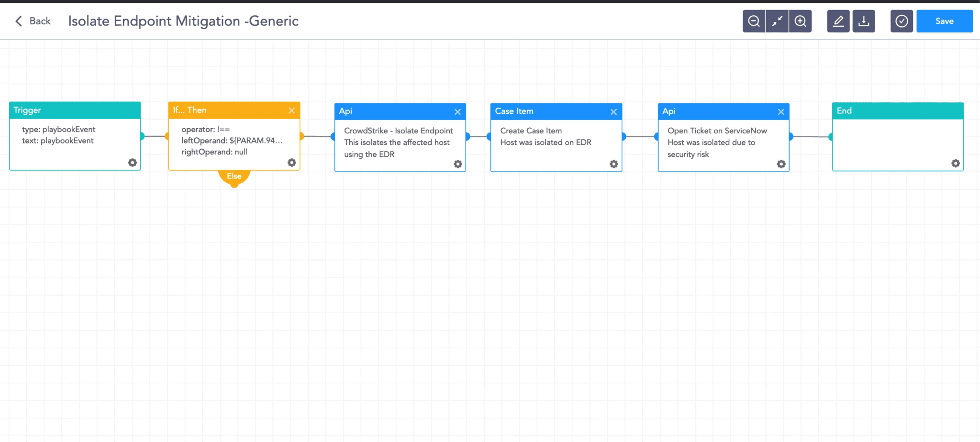Click the zoom out magnifier icon
The image size is (980, 442).
click(x=754, y=21)
